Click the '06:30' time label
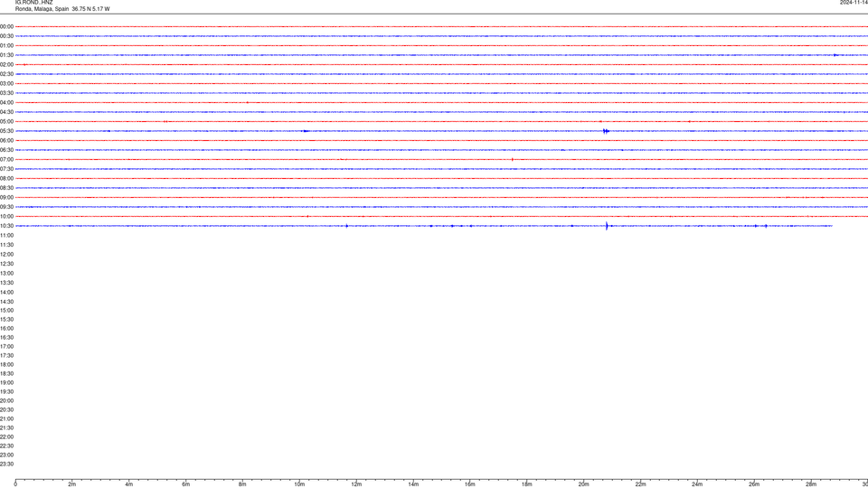Viewport: 868px width, 488px height. click(6, 150)
